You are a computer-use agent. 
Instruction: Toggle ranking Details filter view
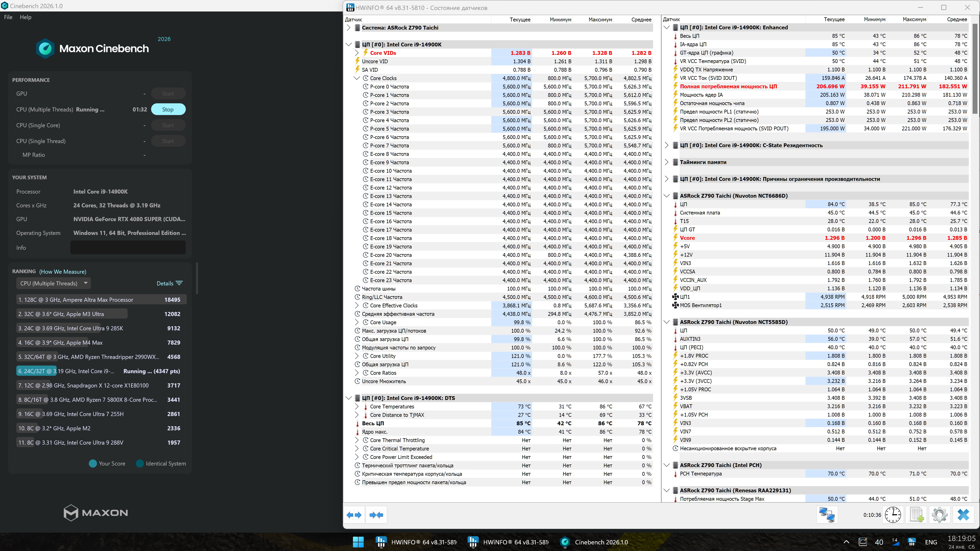click(x=169, y=283)
